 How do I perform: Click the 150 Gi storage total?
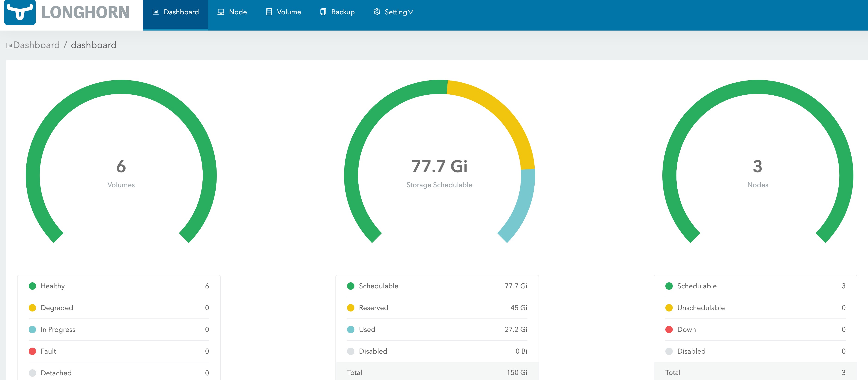(x=517, y=373)
